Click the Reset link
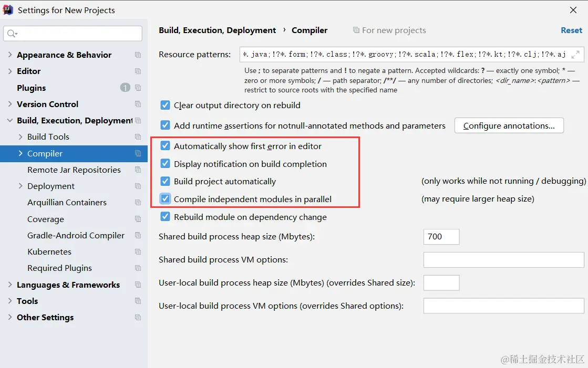The width and height of the screenshot is (588, 368). pyautogui.click(x=571, y=30)
